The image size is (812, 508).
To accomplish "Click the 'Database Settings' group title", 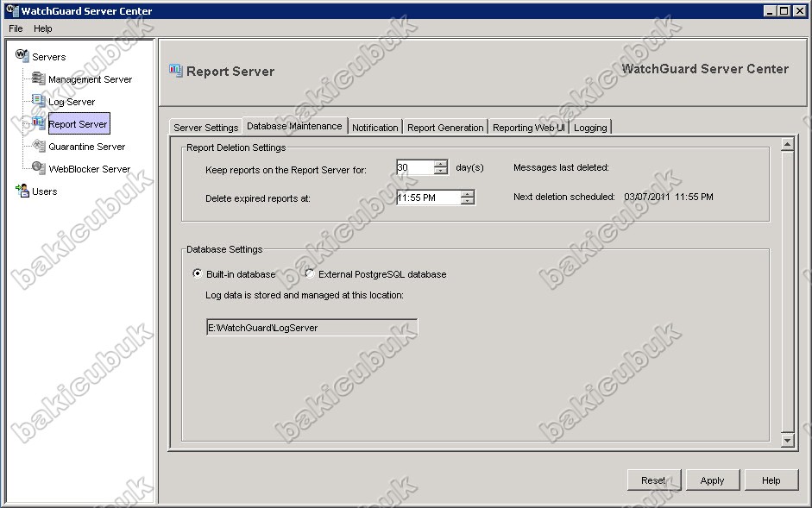I will pos(224,249).
